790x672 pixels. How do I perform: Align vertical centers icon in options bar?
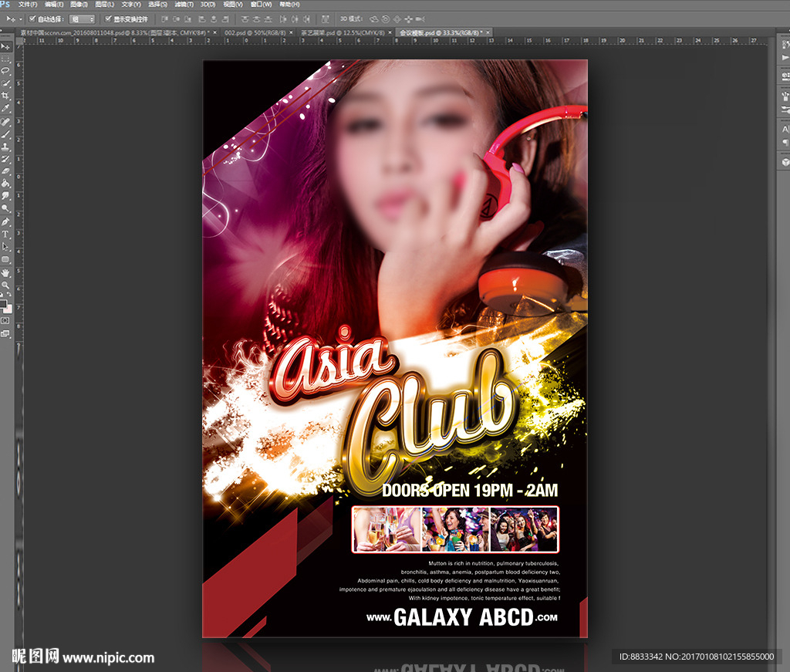click(x=177, y=19)
